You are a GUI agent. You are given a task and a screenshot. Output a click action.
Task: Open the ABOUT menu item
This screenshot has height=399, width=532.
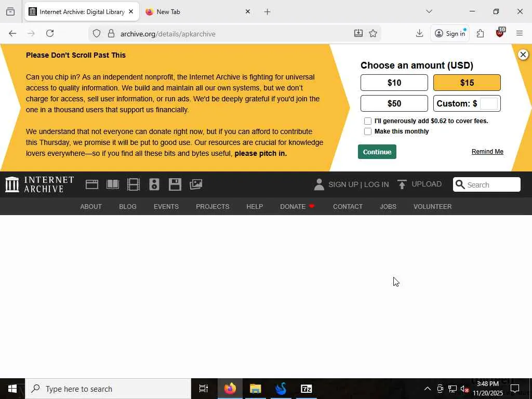click(x=91, y=207)
